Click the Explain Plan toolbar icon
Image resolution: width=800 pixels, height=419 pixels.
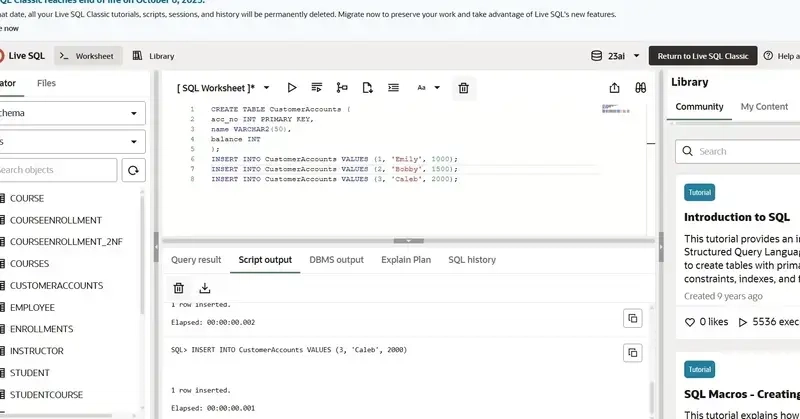pyautogui.click(x=342, y=88)
